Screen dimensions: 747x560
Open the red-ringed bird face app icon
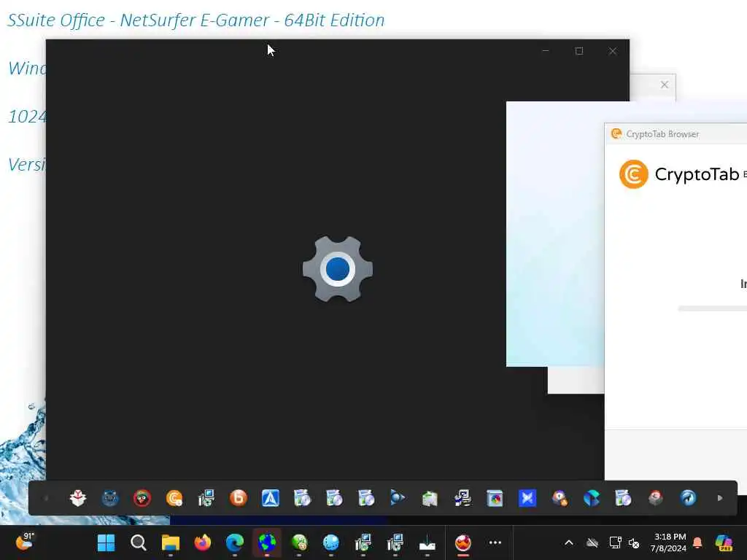tap(142, 498)
